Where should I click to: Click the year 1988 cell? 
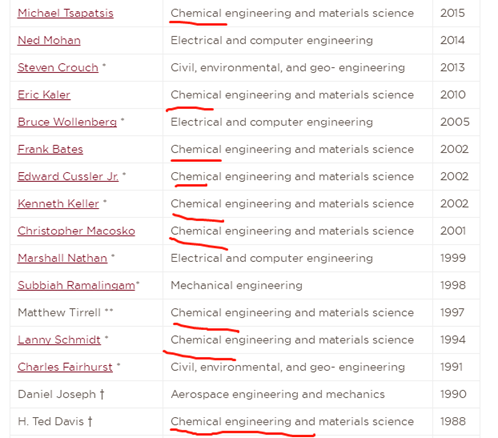click(x=456, y=422)
